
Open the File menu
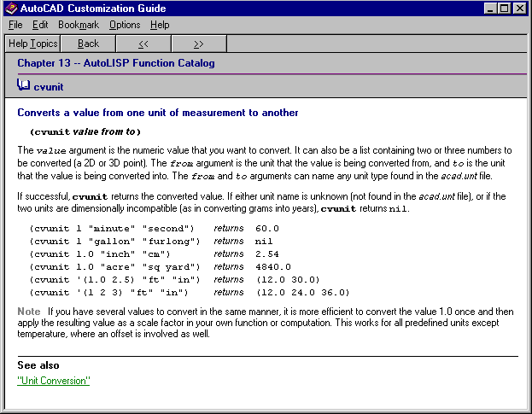[15, 25]
